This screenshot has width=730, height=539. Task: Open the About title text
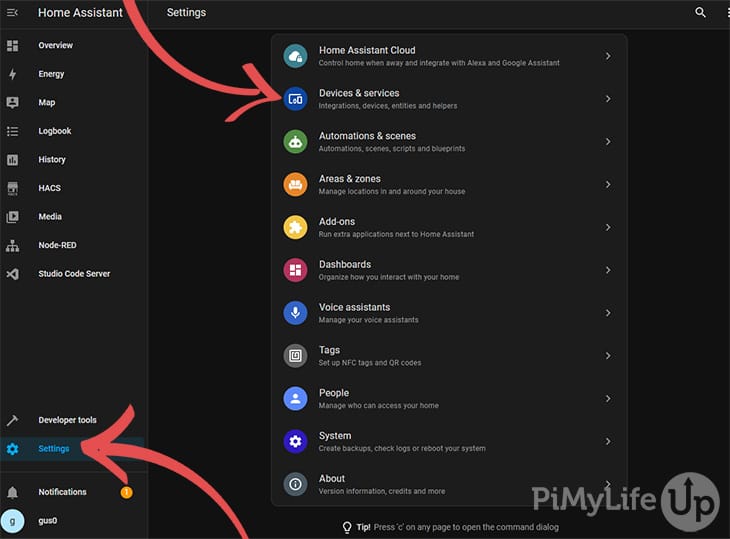point(331,478)
